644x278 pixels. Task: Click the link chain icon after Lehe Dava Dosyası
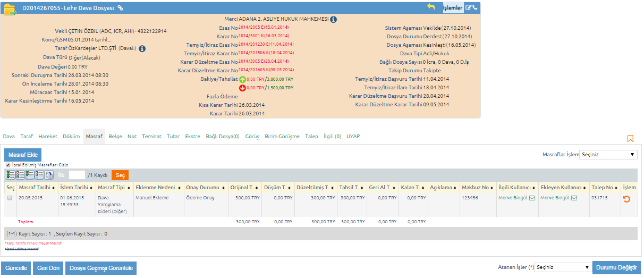coord(121,8)
